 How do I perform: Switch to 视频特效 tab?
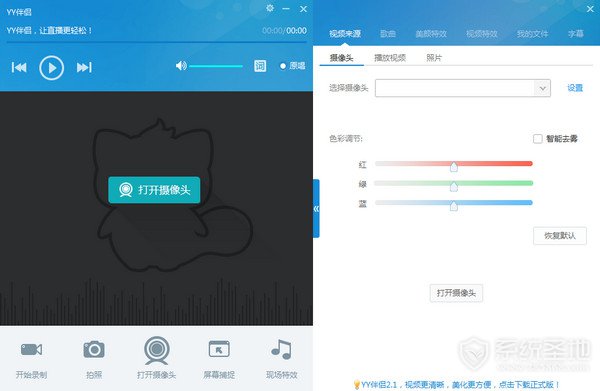click(482, 34)
